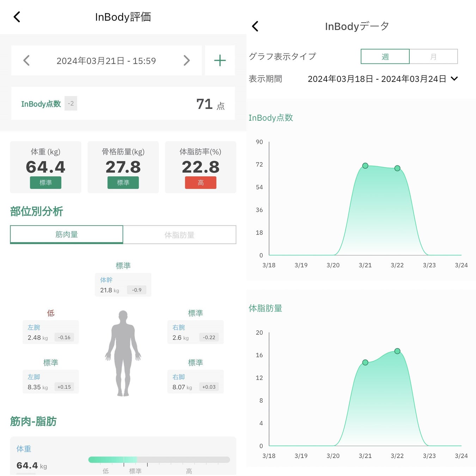
Task: Tap the 標準 badge under 体重 64.4
Action: (x=45, y=183)
